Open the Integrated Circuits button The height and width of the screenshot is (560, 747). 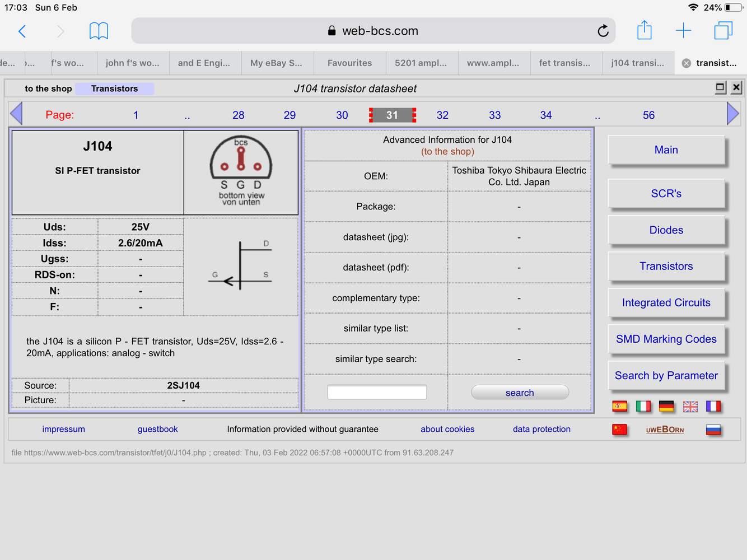pyautogui.click(x=666, y=302)
